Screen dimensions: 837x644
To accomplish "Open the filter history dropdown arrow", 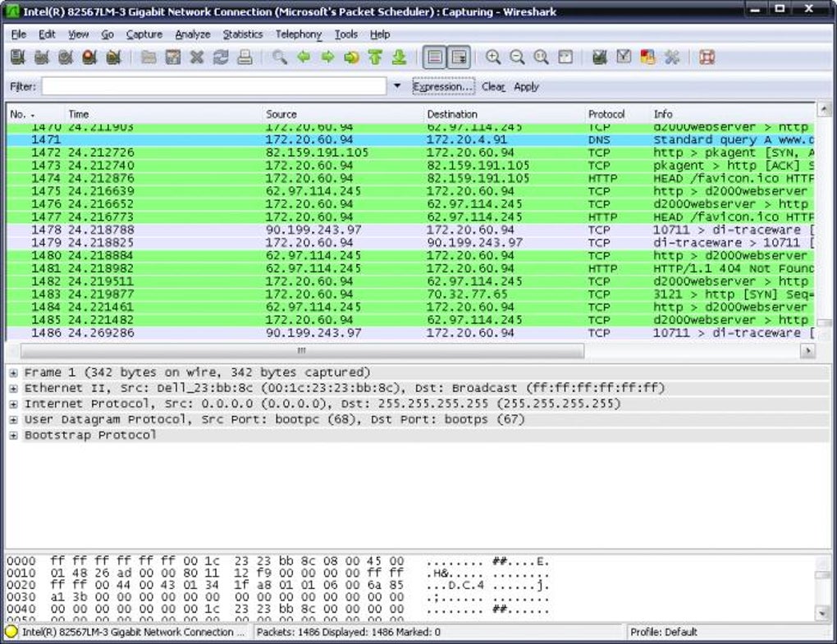I will click(x=397, y=86).
